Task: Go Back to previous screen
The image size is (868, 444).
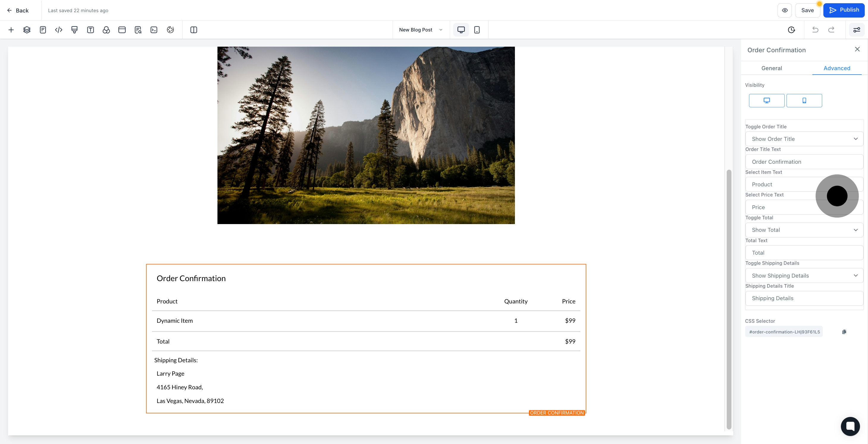Action: point(18,10)
